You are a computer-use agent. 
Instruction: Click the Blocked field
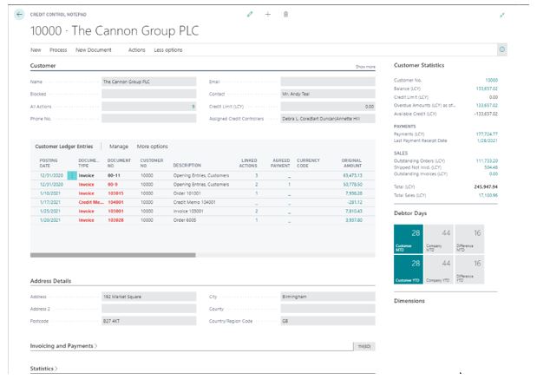148,94
